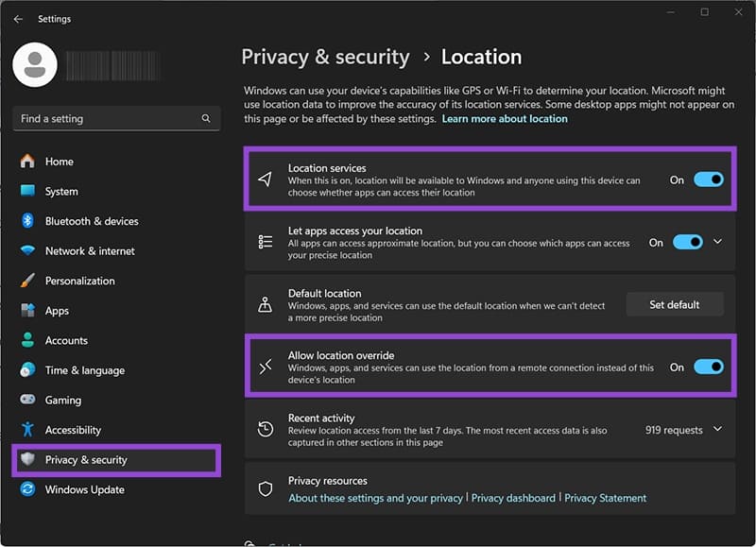The width and height of the screenshot is (756, 547).
Task: Click the Privacy resources heading
Action: tap(327, 481)
